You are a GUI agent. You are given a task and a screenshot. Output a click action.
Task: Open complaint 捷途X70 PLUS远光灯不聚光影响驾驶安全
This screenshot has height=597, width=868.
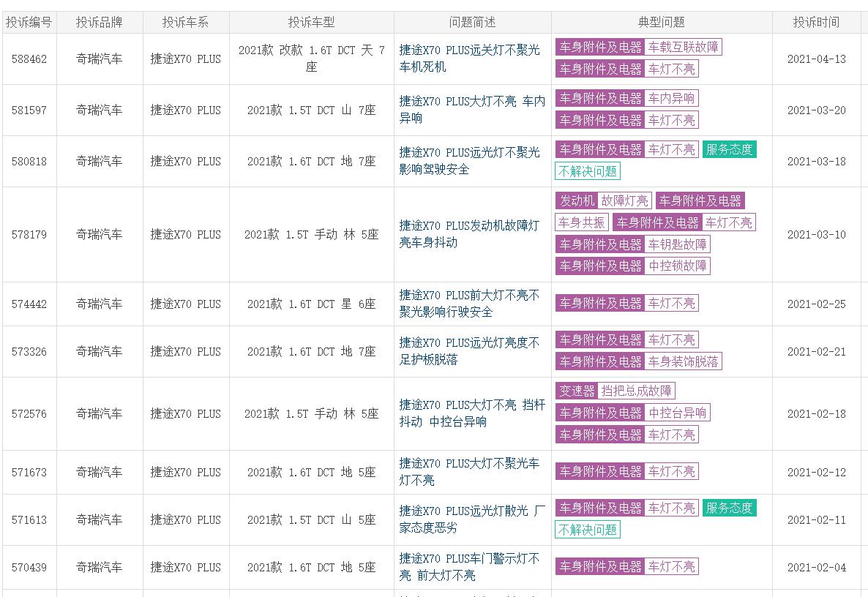(x=469, y=161)
